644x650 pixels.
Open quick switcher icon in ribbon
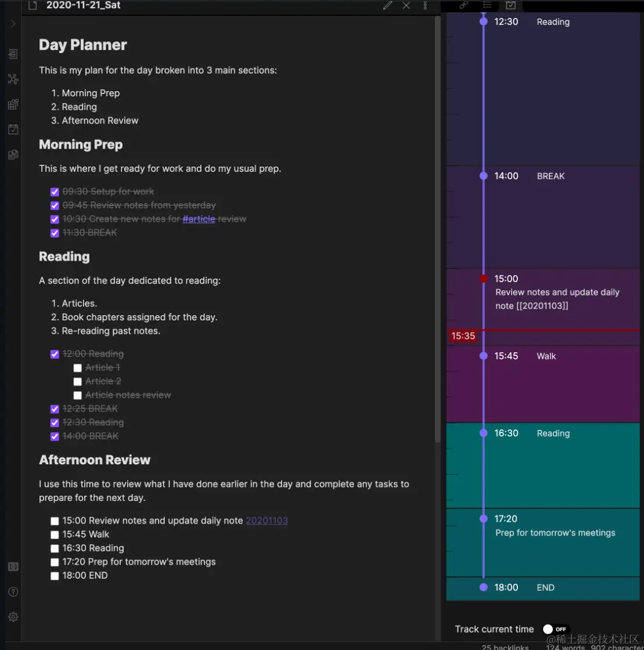13,54
